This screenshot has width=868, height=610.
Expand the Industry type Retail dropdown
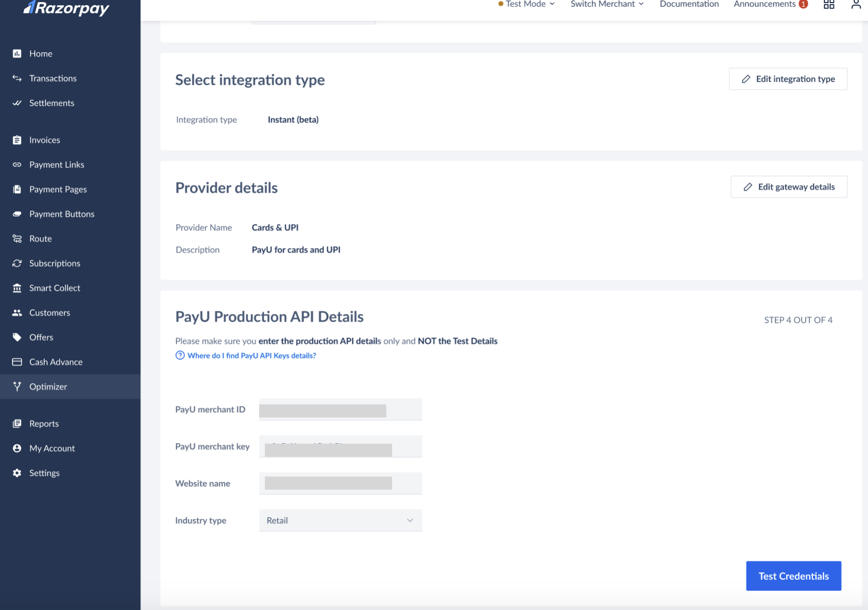(341, 521)
